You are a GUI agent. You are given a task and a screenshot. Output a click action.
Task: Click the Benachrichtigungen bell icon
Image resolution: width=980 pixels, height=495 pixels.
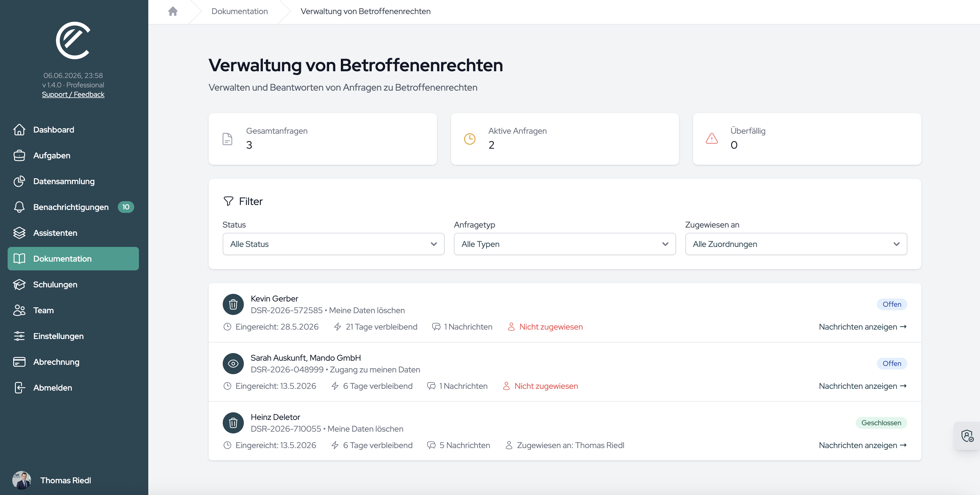[x=19, y=207]
